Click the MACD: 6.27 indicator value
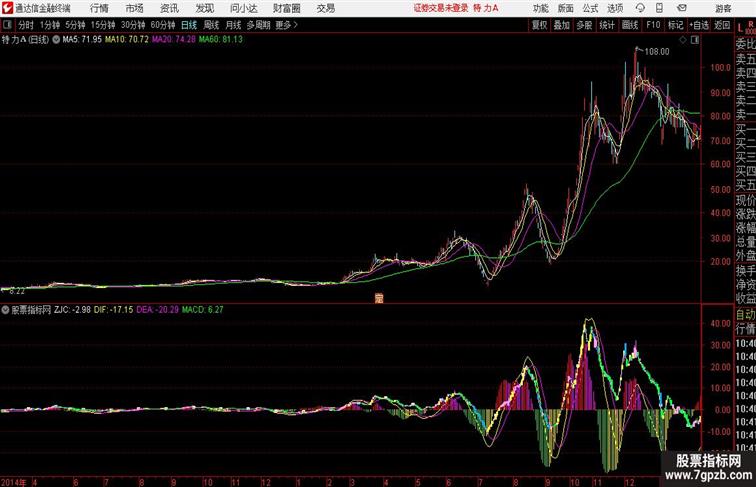The height and width of the screenshot is (487, 756). 202,310
